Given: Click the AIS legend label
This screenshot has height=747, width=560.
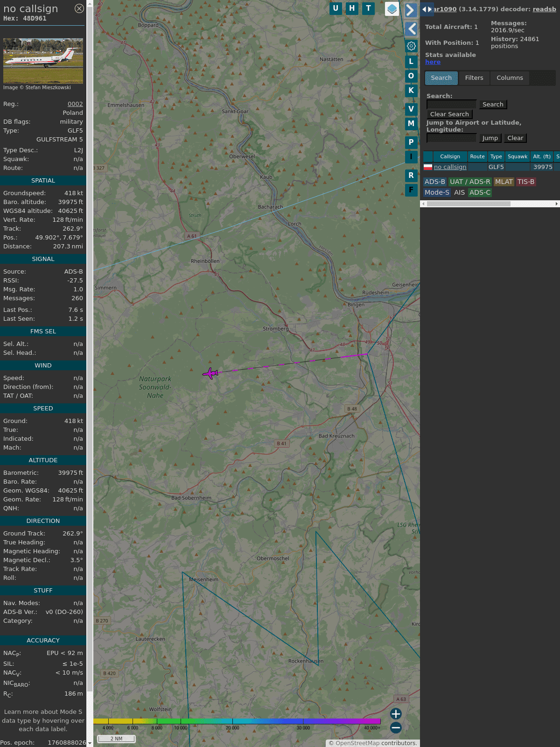Looking at the screenshot, I should tap(459, 193).
